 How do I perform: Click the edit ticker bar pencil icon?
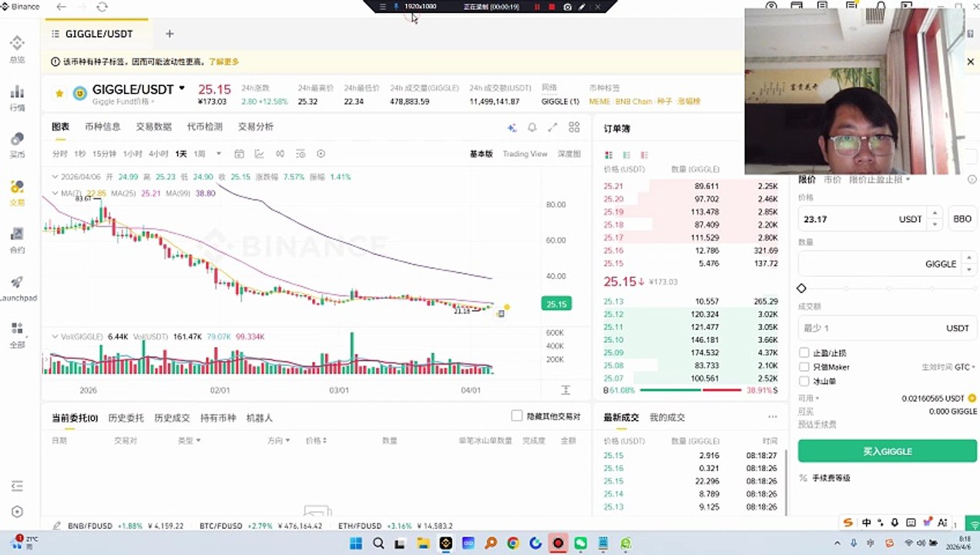[x=56, y=526]
